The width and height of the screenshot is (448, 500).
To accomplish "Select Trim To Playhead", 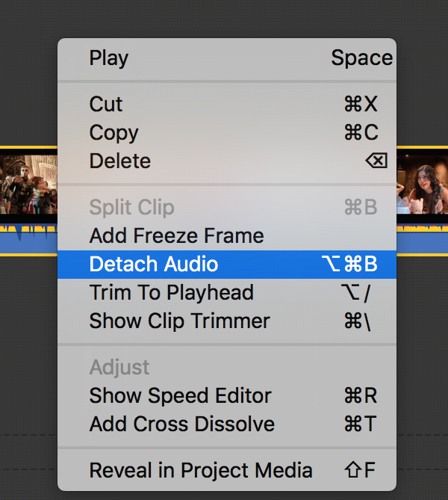I will coord(171,292).
